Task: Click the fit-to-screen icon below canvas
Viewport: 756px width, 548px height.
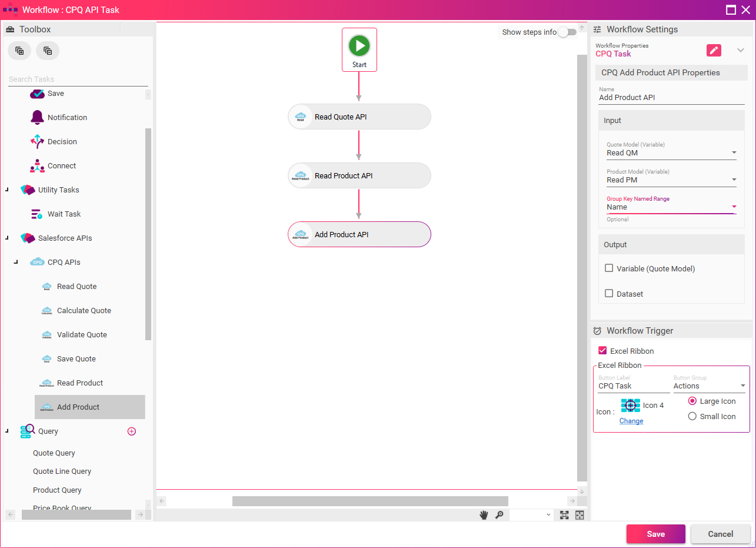Action: [x=564, y=515]
